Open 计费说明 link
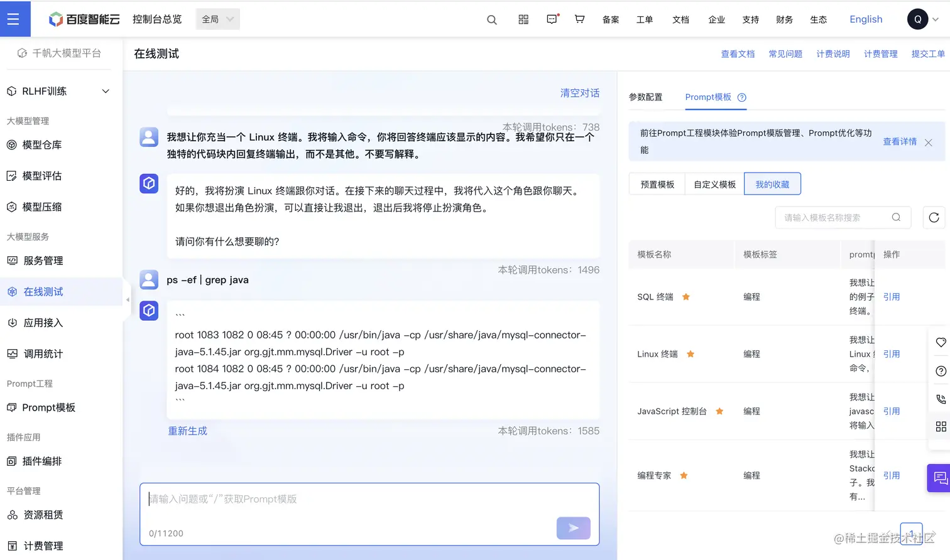 click(x=833, y=54)
